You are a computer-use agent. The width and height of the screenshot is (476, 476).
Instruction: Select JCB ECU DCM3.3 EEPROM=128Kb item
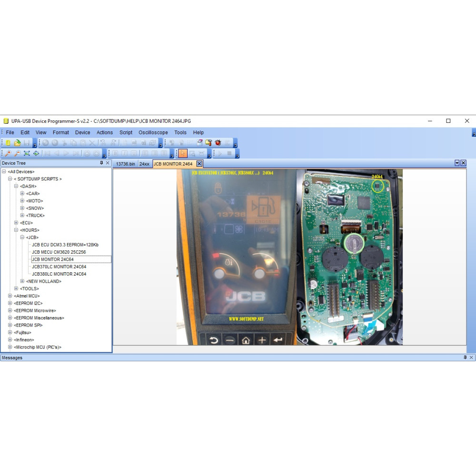point(65,245)
